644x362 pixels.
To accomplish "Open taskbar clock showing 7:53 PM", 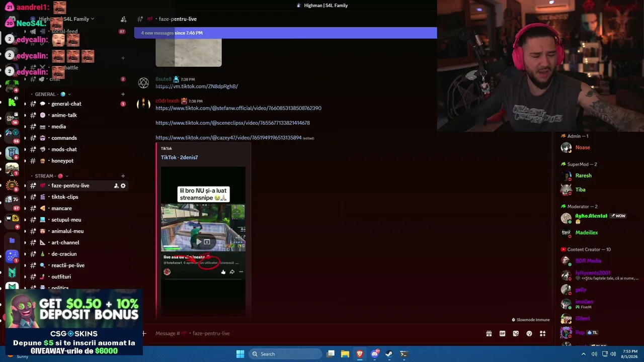I will point(630,354).
